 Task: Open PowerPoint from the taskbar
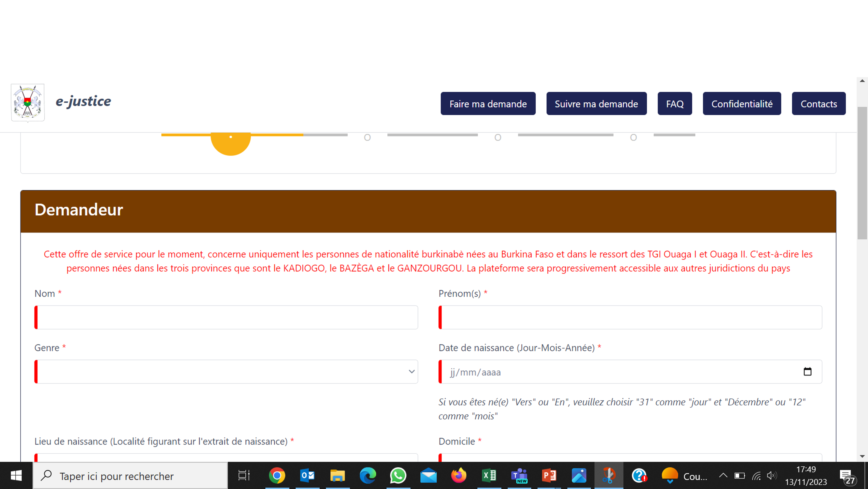[549, 476]
